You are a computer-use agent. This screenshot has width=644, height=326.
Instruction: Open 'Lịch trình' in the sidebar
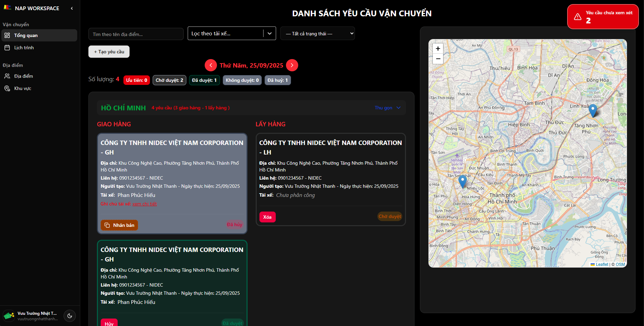click(24, 48)
